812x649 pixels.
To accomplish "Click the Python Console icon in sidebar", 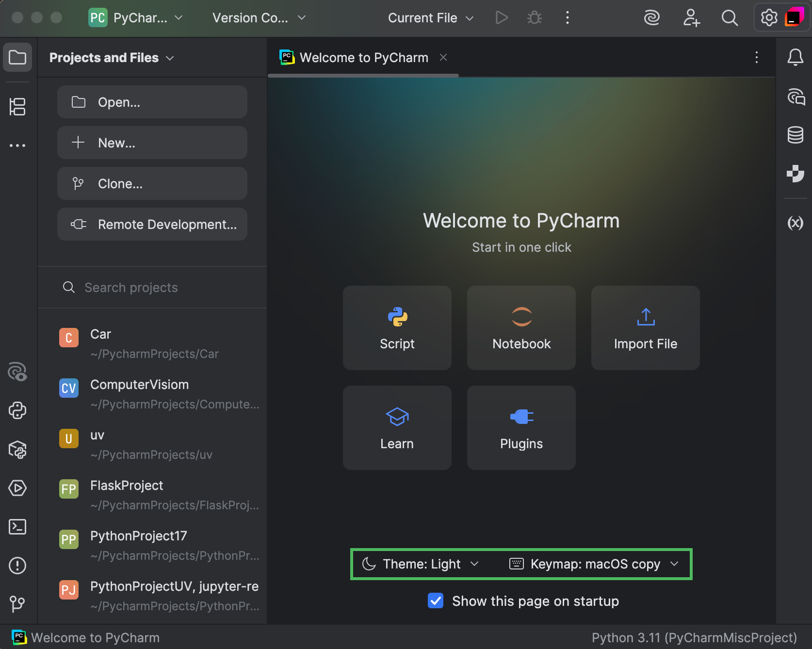I will (x=17, y=410).
